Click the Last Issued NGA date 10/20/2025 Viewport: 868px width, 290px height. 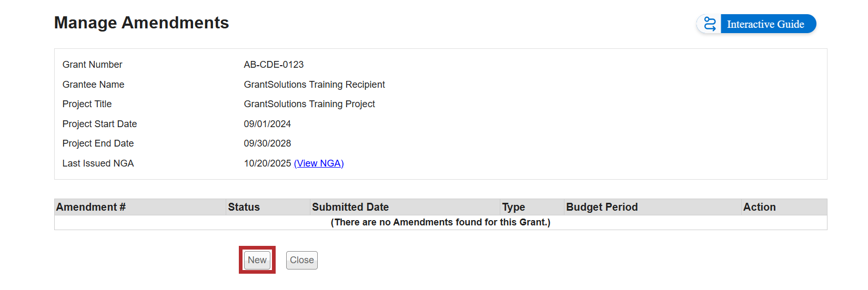coord(267,163)
